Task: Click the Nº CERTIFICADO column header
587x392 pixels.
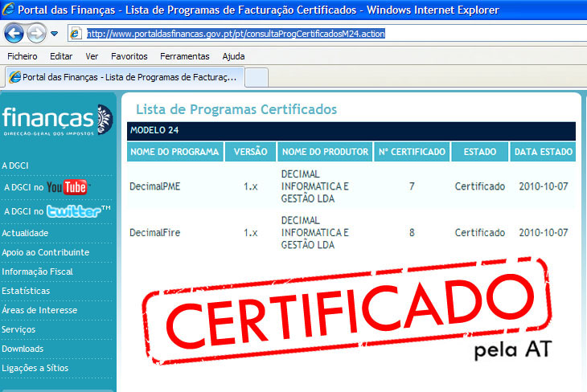Action: (412, 152)
